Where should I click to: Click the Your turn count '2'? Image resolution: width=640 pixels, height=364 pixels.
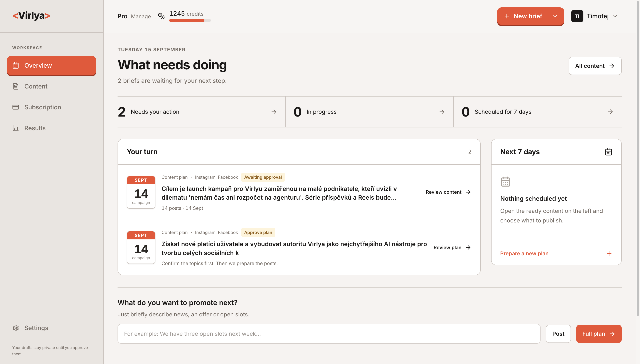point(470,152)
